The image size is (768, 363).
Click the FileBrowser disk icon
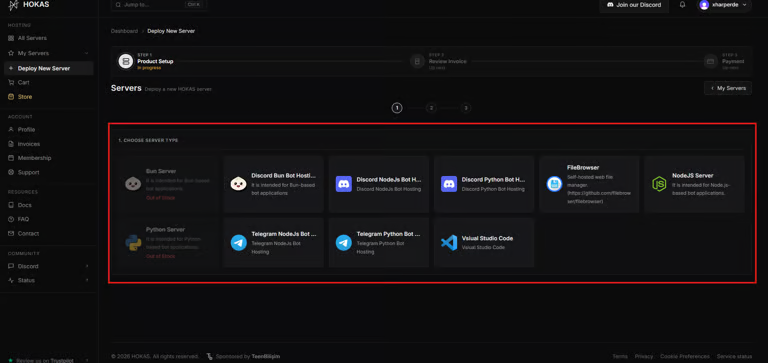coord(554,184)
